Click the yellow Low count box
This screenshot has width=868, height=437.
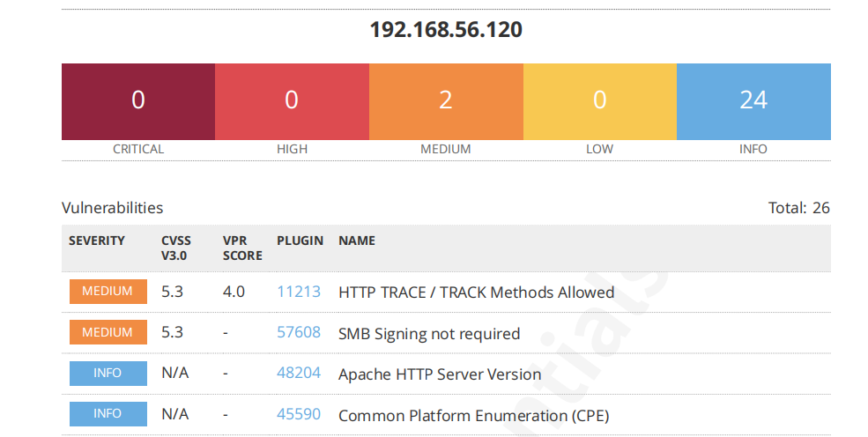click(599, 101)
